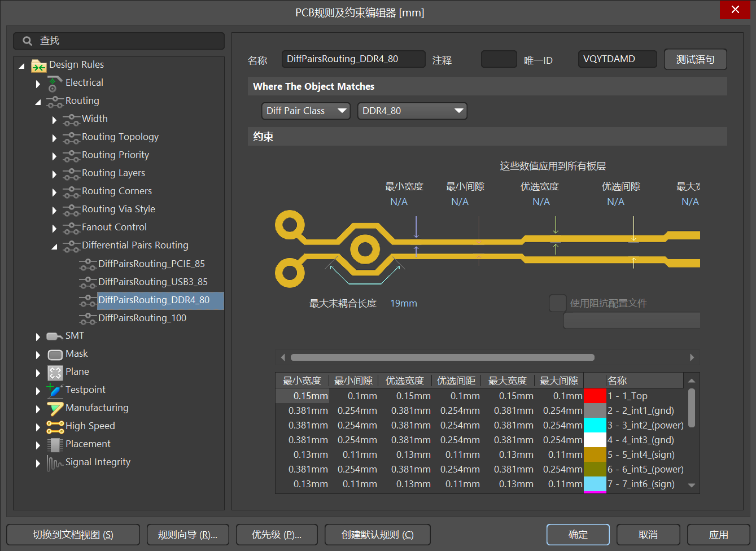756x551 pixels.
Task: Click the Plane category icon
Action: (55, 373)
